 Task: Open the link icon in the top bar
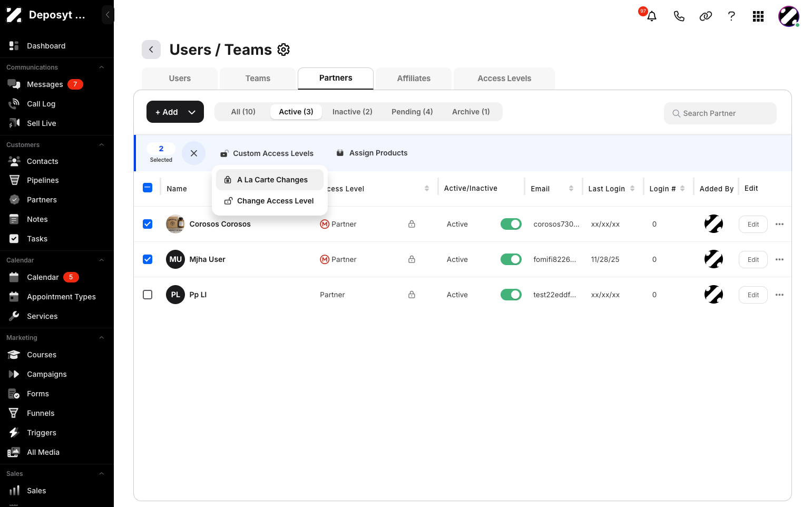(x=706, y=16)
